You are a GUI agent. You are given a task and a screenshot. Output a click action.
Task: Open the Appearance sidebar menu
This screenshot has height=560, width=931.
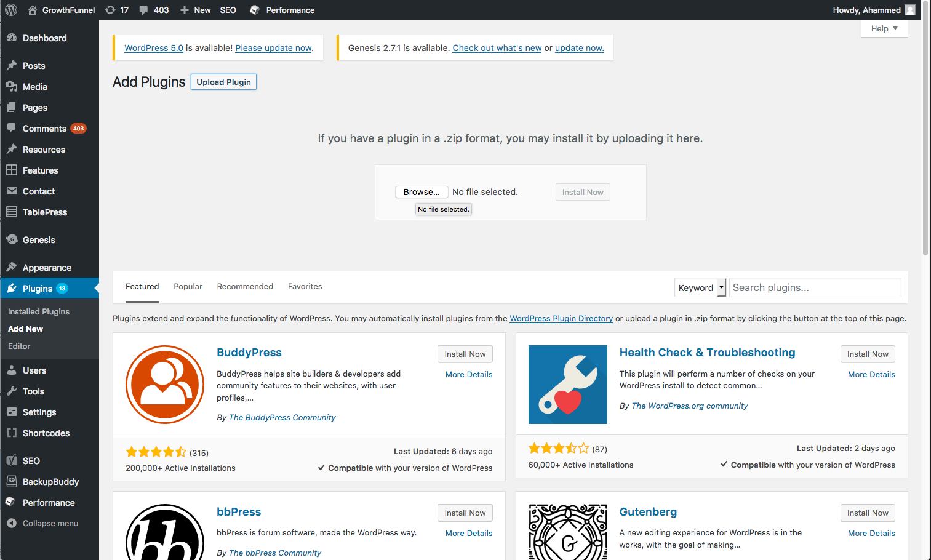pyautogui.click(x=47, y=268)
